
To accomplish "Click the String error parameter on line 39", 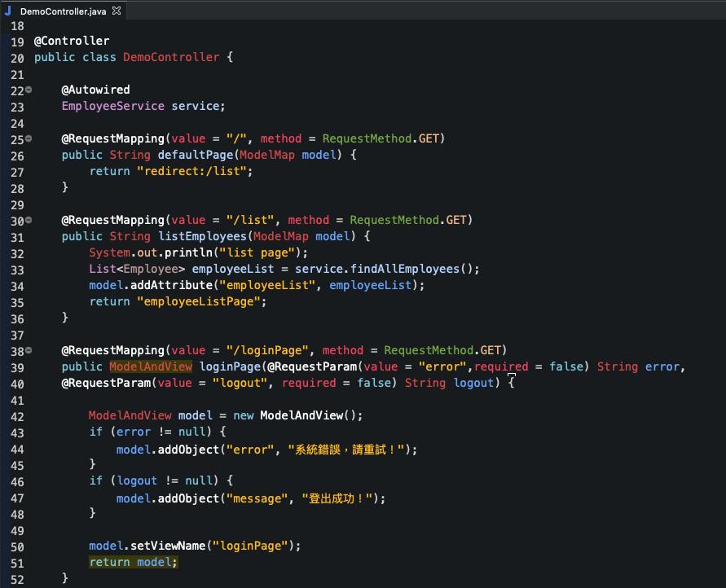I will pos(638,366).
